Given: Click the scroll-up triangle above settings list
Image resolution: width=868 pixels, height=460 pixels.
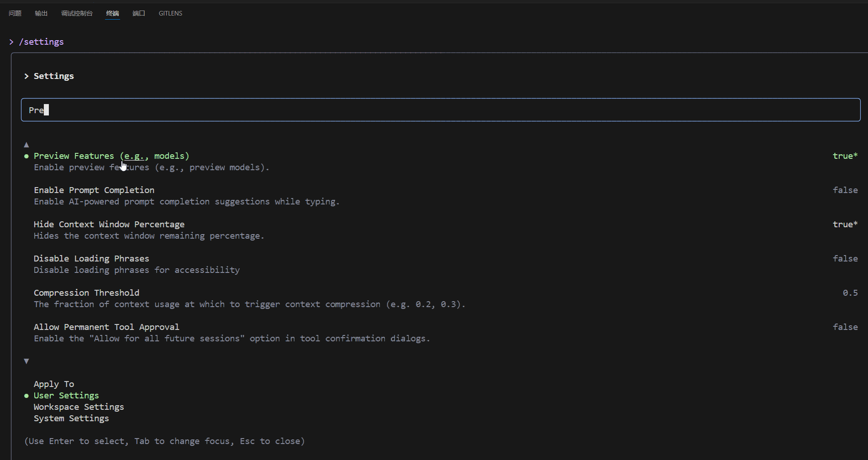Looking at the screenshot, I should (26, 145).
